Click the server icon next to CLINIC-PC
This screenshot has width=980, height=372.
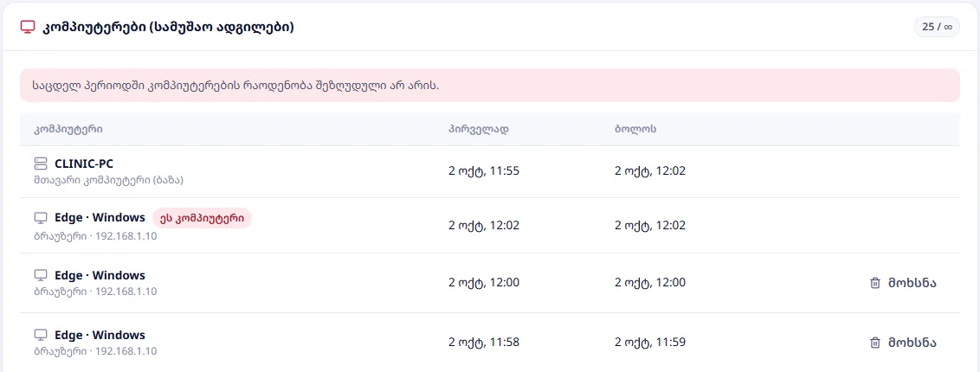click(41, 164)
